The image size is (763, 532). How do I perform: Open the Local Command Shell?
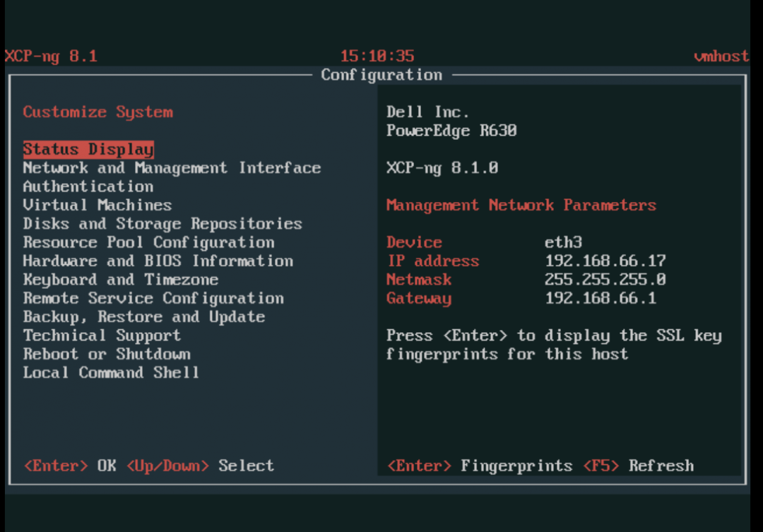coord(111,373)
